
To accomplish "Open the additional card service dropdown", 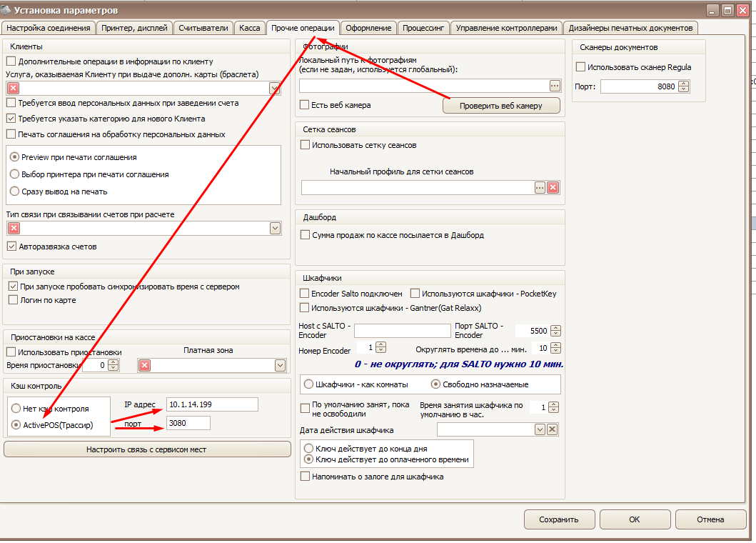I will pos(275,88).
